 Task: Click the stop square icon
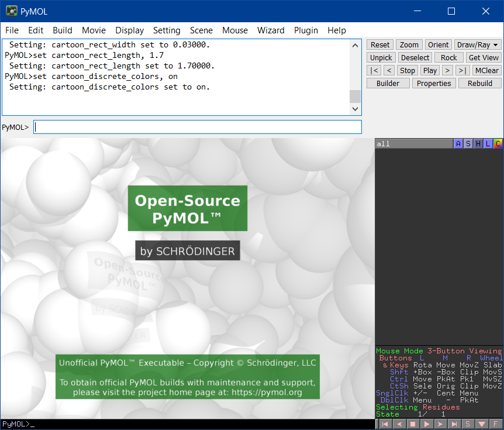click(413, 424)
